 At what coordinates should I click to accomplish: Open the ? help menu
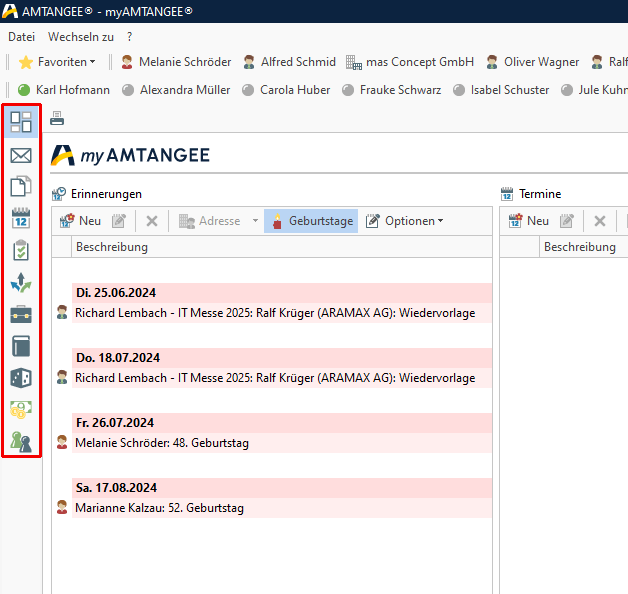pos(129,37)
